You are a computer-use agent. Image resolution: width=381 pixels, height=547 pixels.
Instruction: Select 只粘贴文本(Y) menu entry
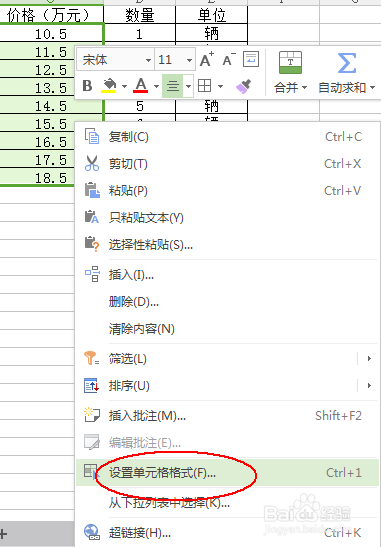coord(227,217)
